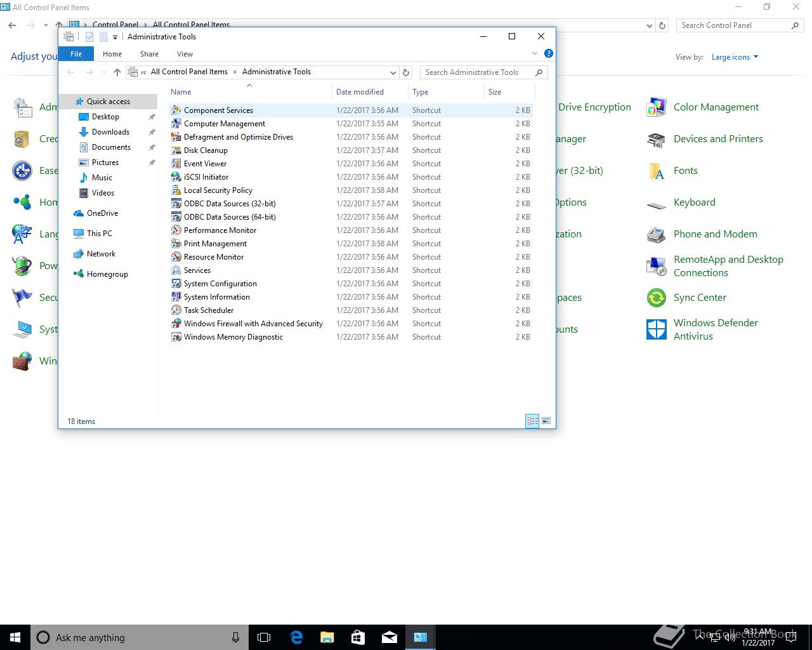The height and width of the screenshot is (650, 812).
Task: Open the Home ribbon tab
Action: [112, 54]
